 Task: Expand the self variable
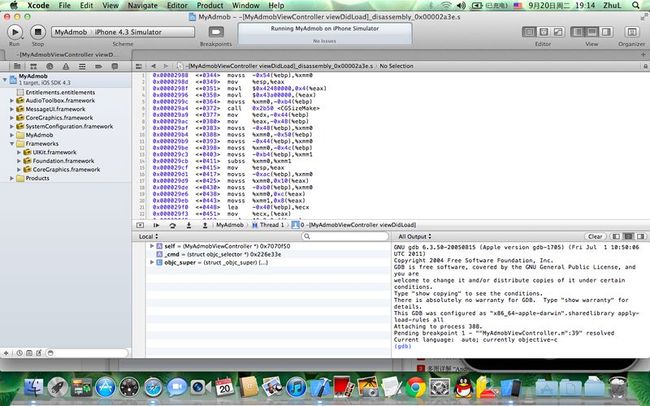[152, 246]
